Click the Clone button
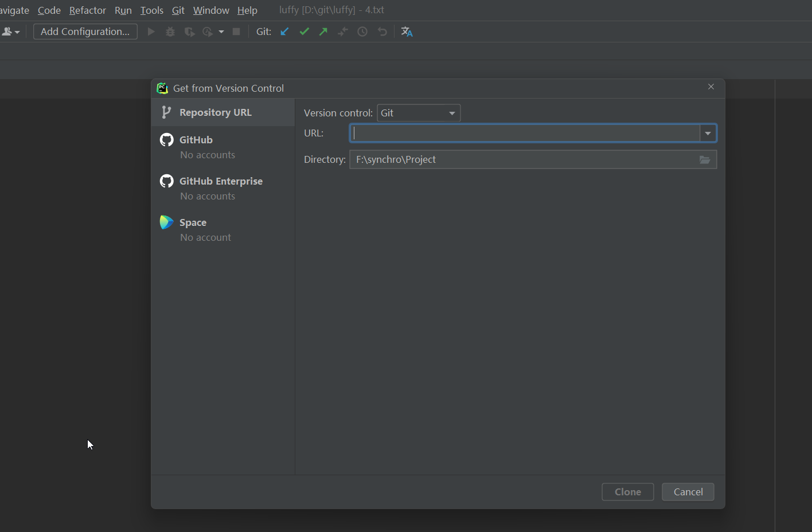This screenshot has height=532, width=812. (628, 492)
